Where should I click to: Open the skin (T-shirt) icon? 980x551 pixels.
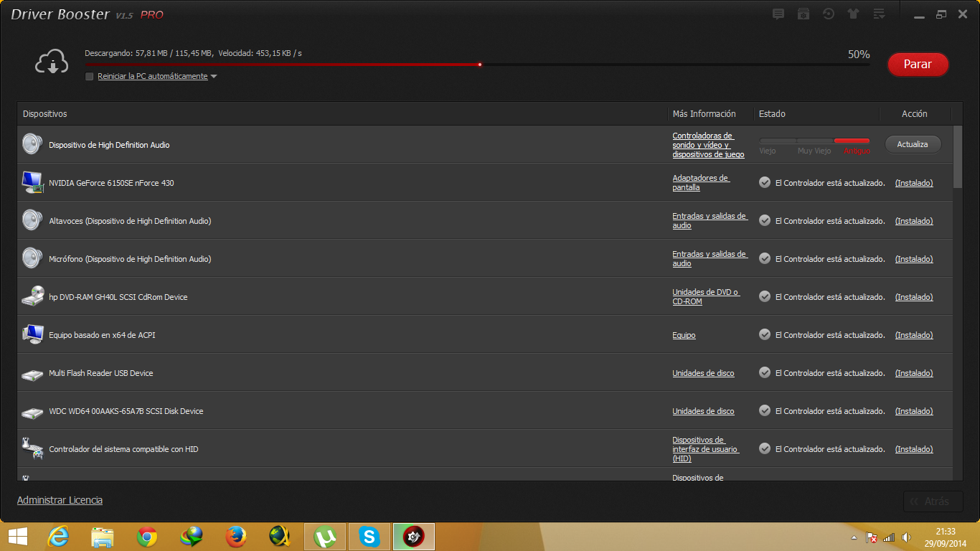(853, 14)
